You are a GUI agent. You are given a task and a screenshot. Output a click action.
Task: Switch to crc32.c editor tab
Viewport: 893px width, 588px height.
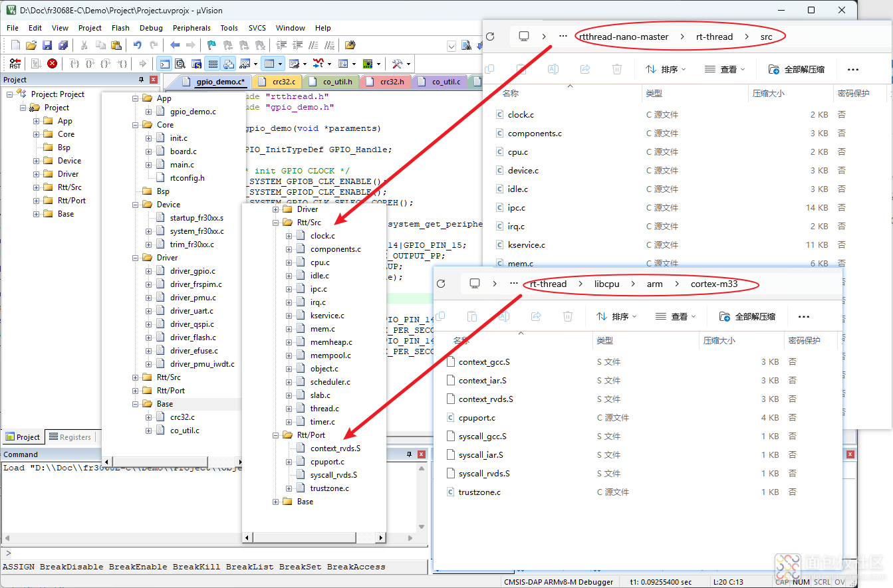(278, 82)
